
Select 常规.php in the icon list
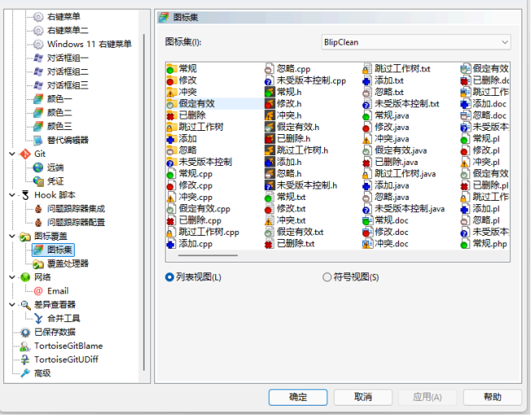[x=491, y=245]
